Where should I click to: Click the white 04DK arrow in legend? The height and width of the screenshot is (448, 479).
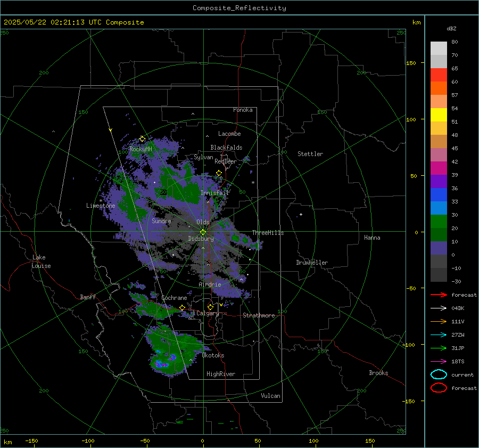point(439,308)
